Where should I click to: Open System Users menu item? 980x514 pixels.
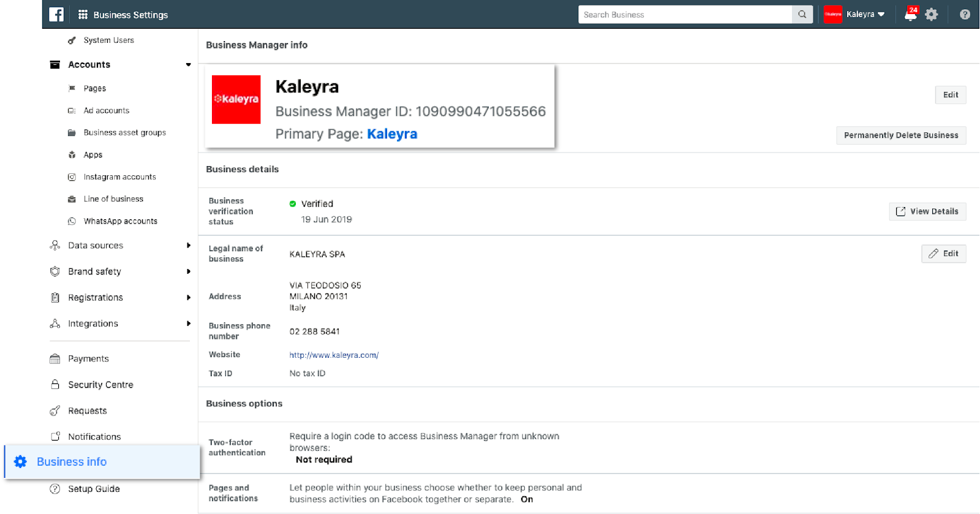tap(109, 40)
